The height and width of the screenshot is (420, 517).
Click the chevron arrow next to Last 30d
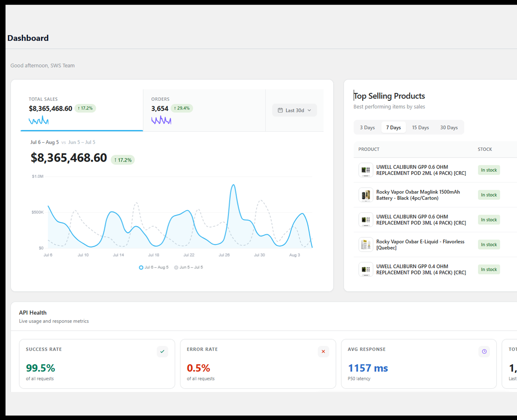(309, 110)
